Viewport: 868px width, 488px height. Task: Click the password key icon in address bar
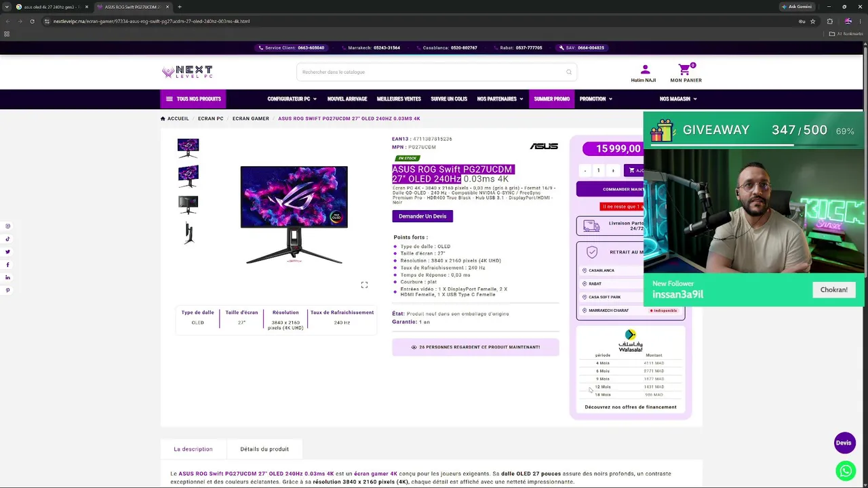tap(802, 21)
